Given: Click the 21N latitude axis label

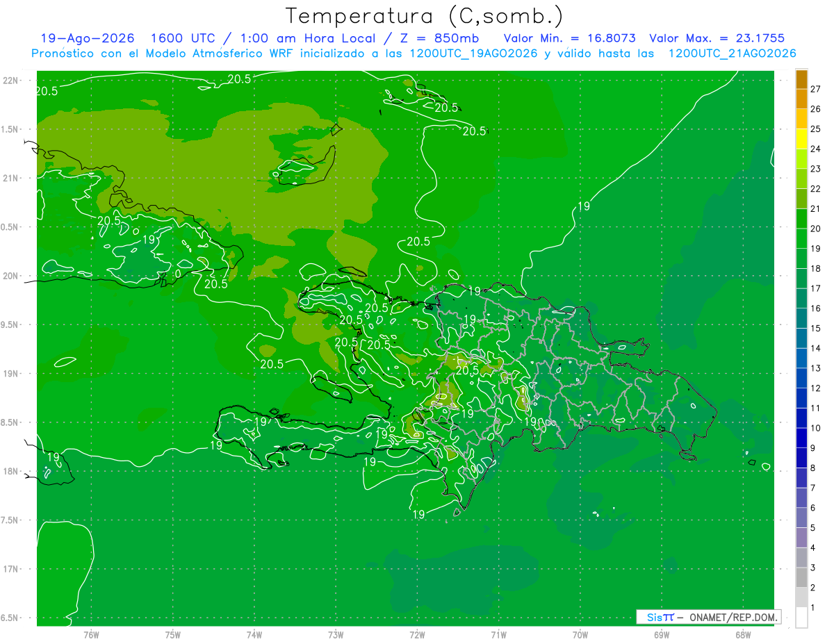Looking at the screenshot, I should pos(10,178).
